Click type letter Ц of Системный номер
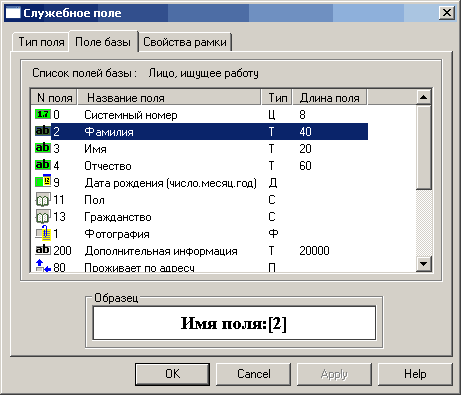Screen dimensions: 461x395 tap(272, 115)
